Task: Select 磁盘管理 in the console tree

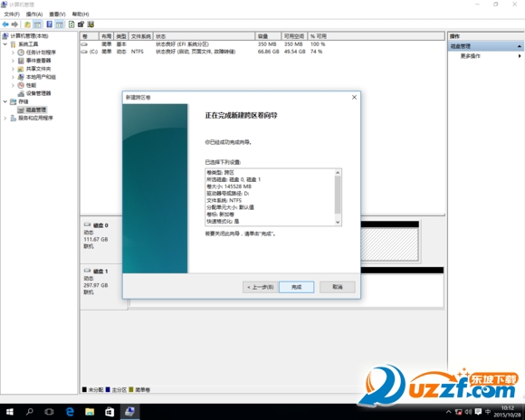Action: 36,110
